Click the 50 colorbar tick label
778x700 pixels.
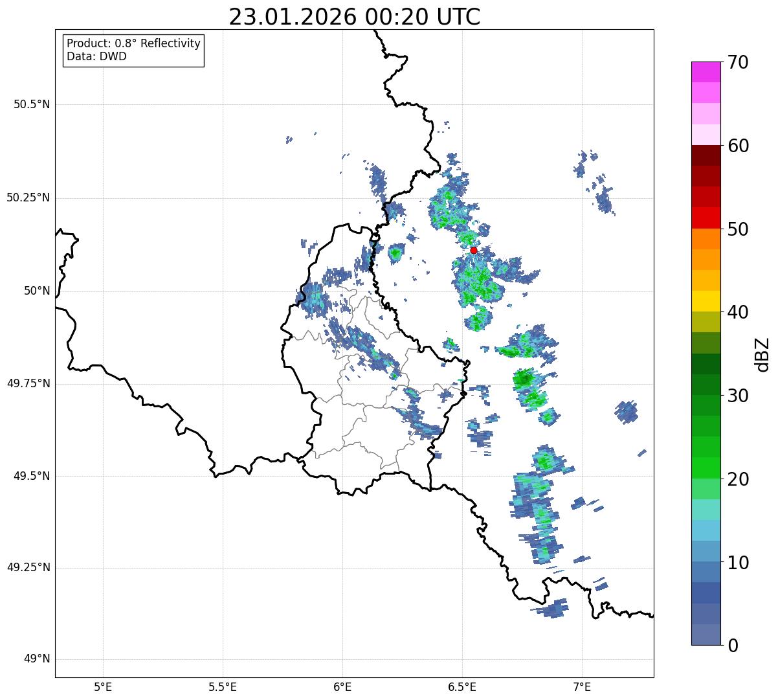738,229
